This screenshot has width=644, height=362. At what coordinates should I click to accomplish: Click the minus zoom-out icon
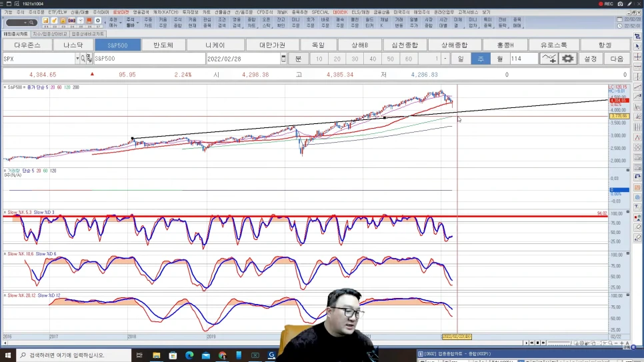pyautogui.click(x=616, y=343)
